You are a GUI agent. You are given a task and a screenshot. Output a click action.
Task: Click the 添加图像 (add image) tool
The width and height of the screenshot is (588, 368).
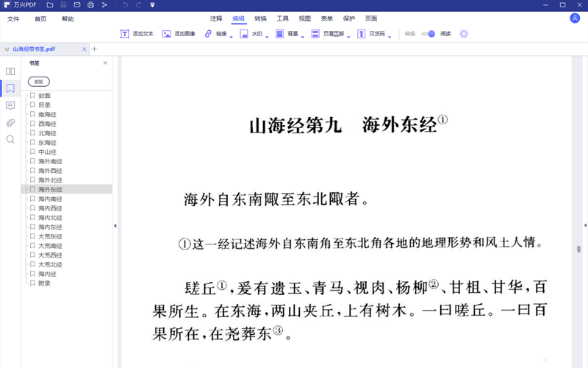(x=179, y=34)
